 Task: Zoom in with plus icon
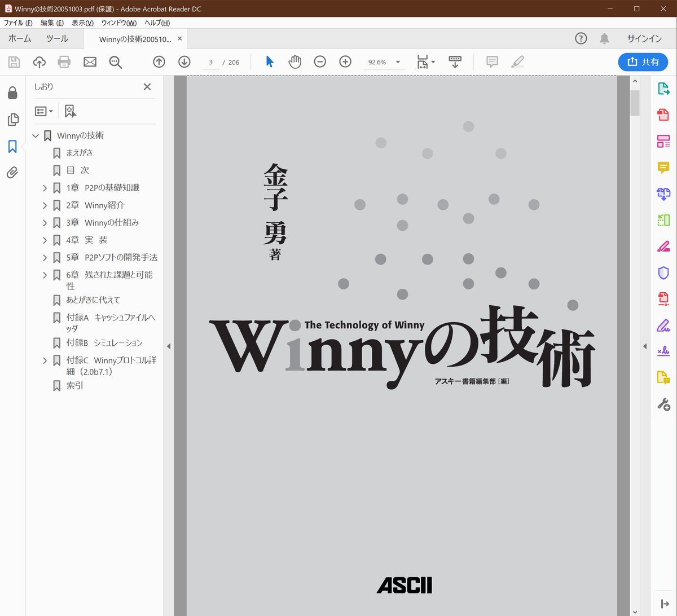[x=345, y=62]
